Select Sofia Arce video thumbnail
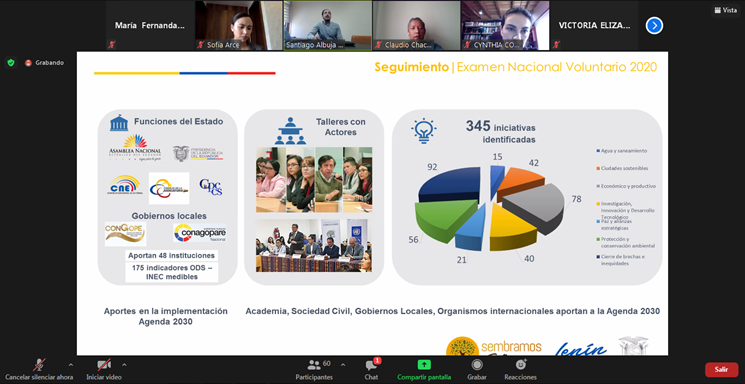 pos(239,25)
